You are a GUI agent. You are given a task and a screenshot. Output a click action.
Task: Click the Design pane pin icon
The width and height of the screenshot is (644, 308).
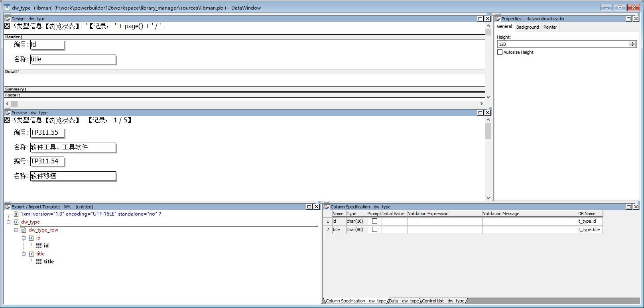(x=8, y=19)
